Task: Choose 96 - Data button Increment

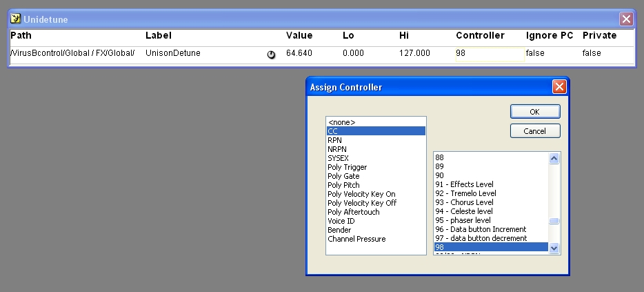Action: pos(491,229)
